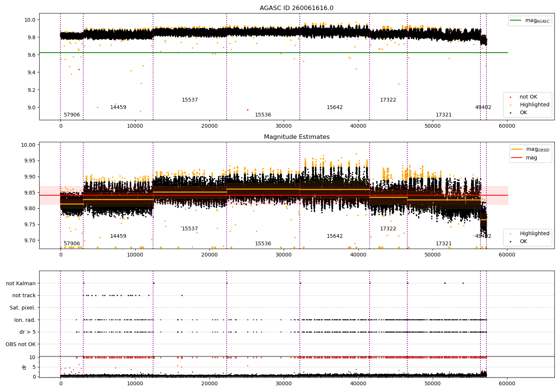Click the 5 y-tick on the dr axis
Screen dimensions: 560x392
point(34,367)
